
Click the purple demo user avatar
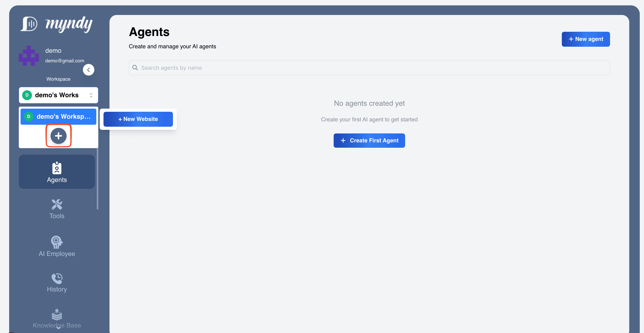(29, 55)
